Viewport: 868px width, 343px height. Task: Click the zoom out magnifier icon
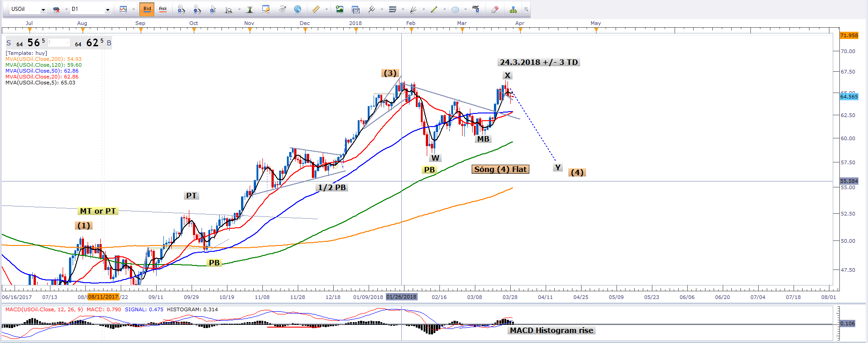pyautogui.click(x=197, y=9)
